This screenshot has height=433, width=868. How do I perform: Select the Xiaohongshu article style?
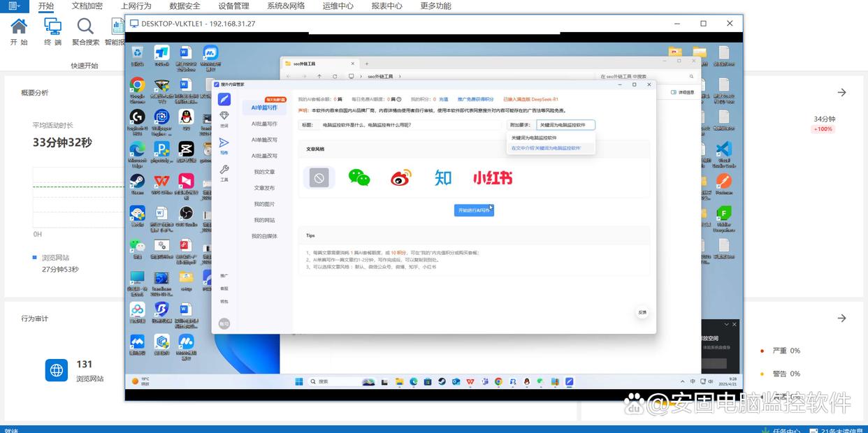pos(492,178)
